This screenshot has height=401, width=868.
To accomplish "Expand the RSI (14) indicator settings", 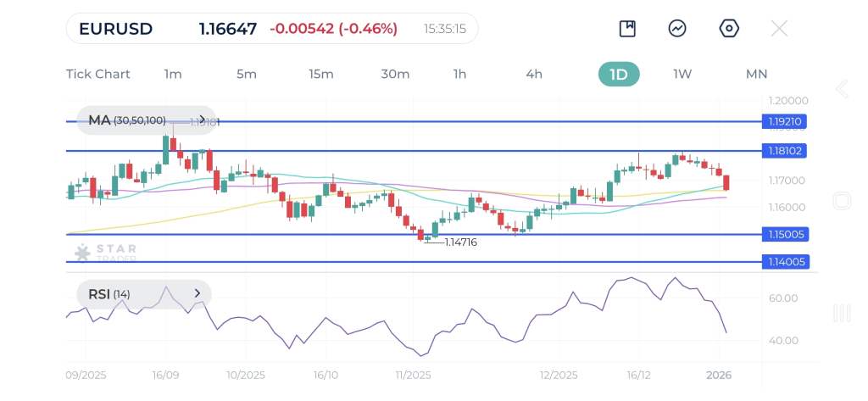I will pos(144,294).
